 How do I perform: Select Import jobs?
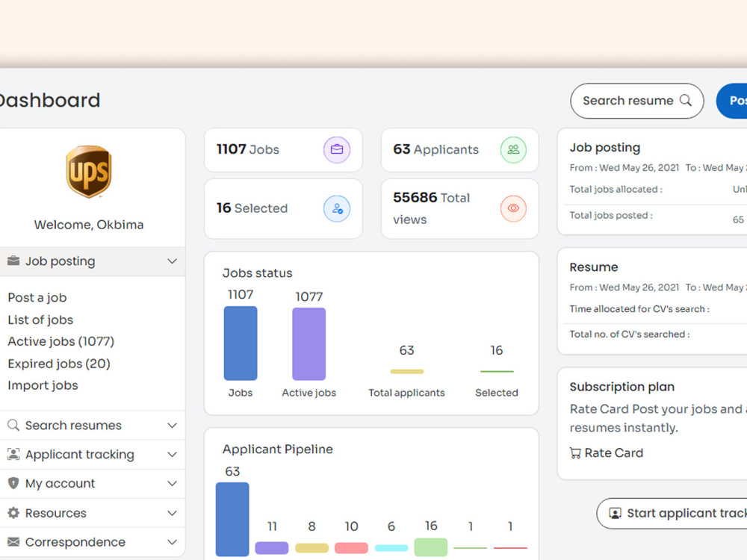click(43, 385)
